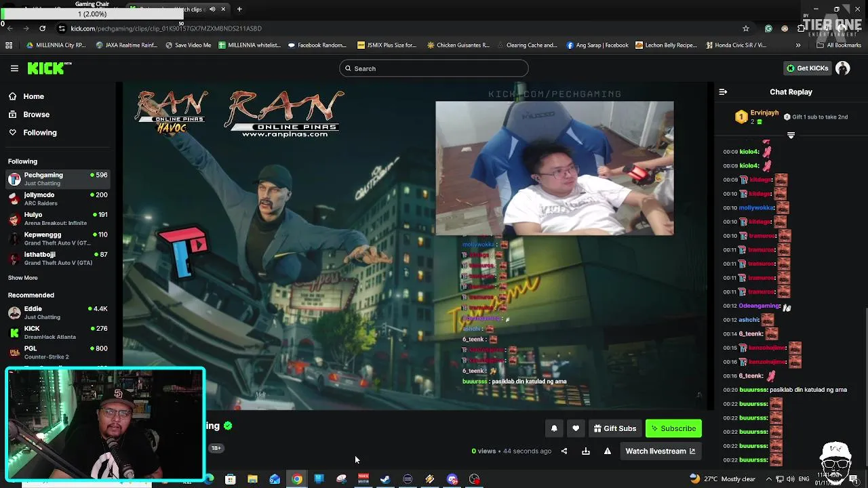The width and height of the screenshot is (868, 488).
Task: Click the 18+ tag under clip title
Action: click(216, 448)
